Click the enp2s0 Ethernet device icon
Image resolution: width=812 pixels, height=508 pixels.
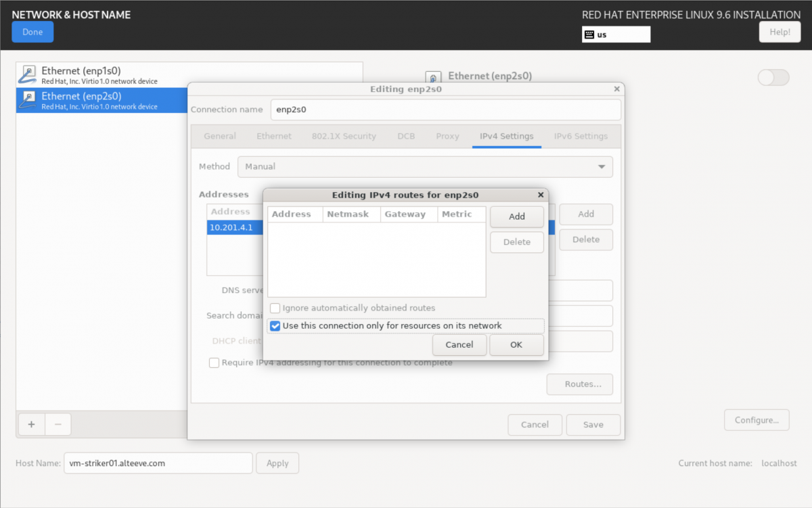tap(28, 100)
